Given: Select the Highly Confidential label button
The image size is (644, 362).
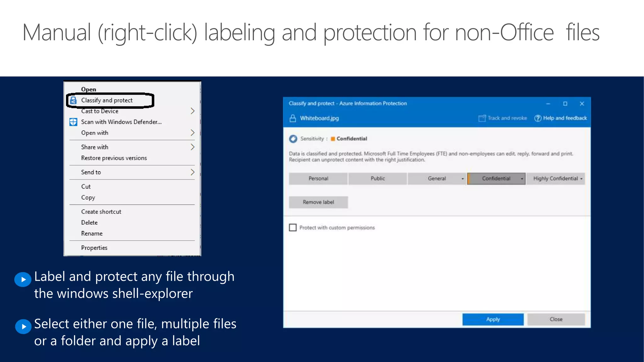Looking at the screenshot, I should pos(556,178).
